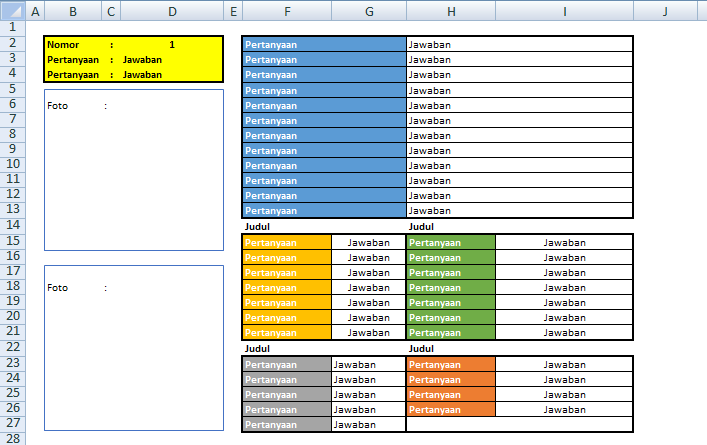The image size is (707, 445).
Task: Click the yellow Pertanyaan cell in row 21
Action: click(x=287, y=333)
